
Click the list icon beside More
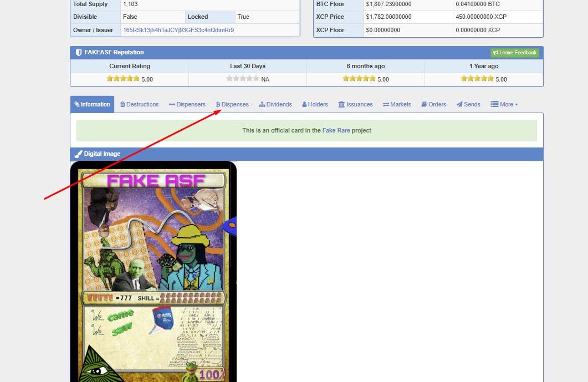(494, 104)
